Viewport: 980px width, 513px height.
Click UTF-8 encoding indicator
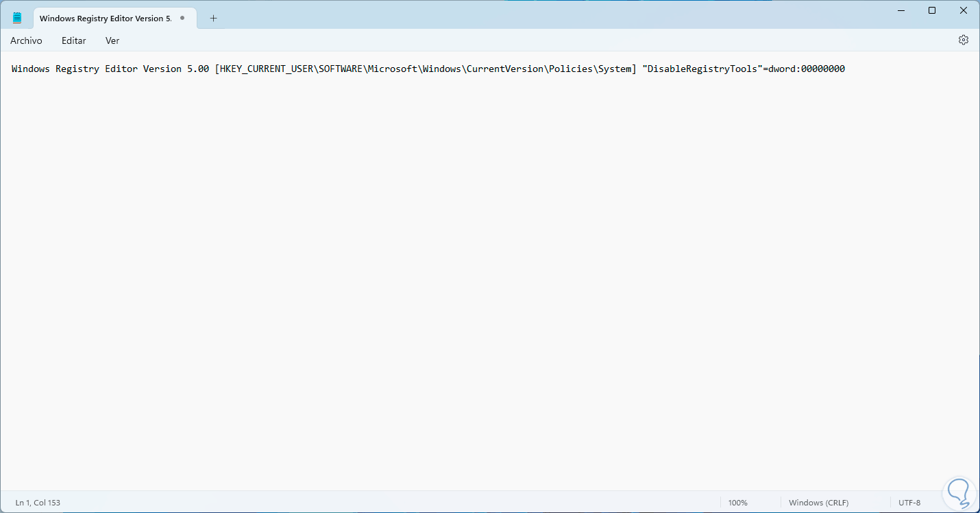click(x=909, y=503)
